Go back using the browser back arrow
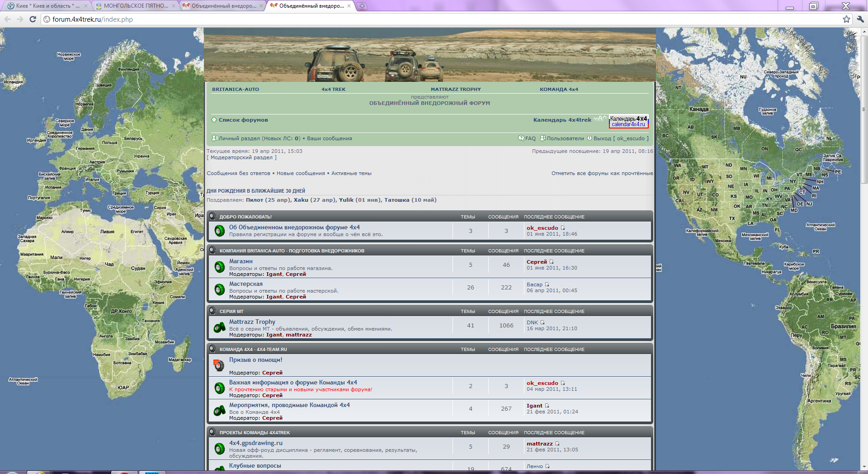Image resolution: width=868 pixels, height=474 pixels. pyautogui.click(x=8, y=19)
